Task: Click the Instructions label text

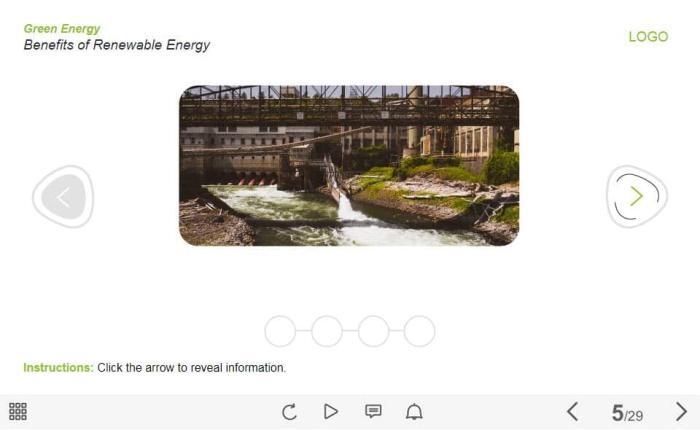Action: tap(58, 367)
